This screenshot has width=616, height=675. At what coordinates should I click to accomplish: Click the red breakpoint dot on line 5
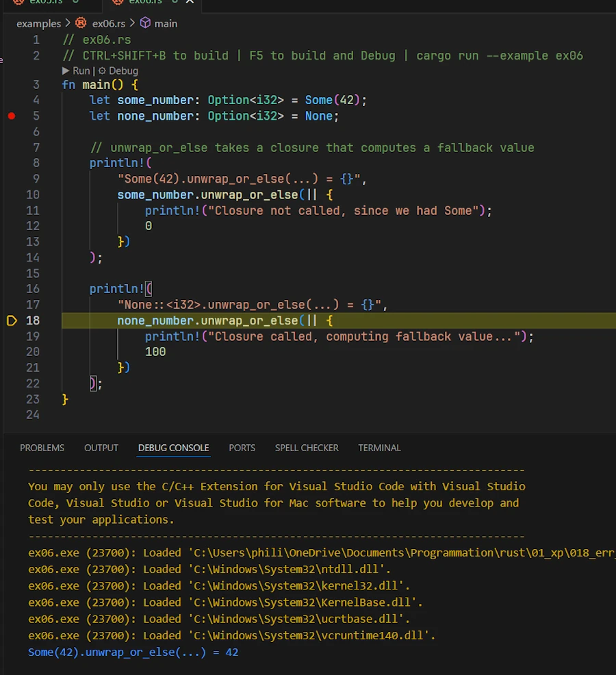coord(11,116)
